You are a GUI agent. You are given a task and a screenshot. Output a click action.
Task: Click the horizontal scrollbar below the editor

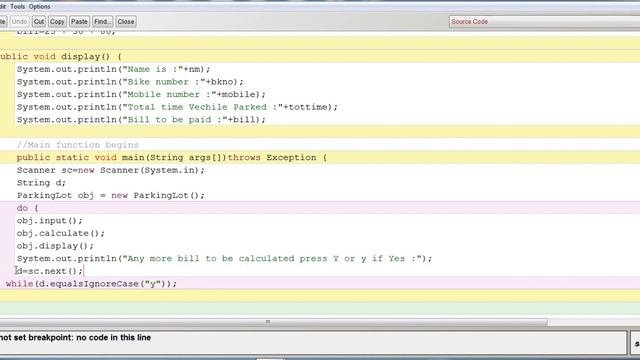pyautogui.click(x=273, y=322)
